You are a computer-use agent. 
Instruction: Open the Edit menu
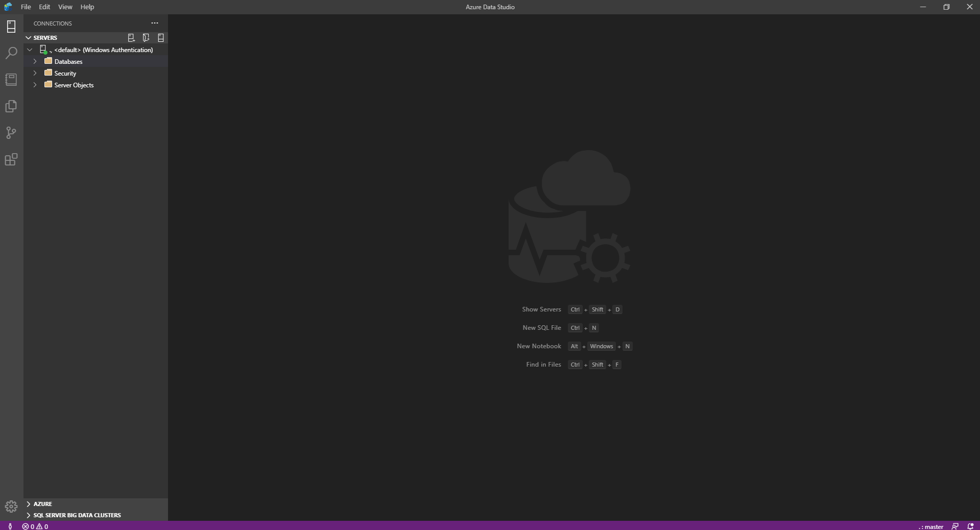tap(44, 7)
